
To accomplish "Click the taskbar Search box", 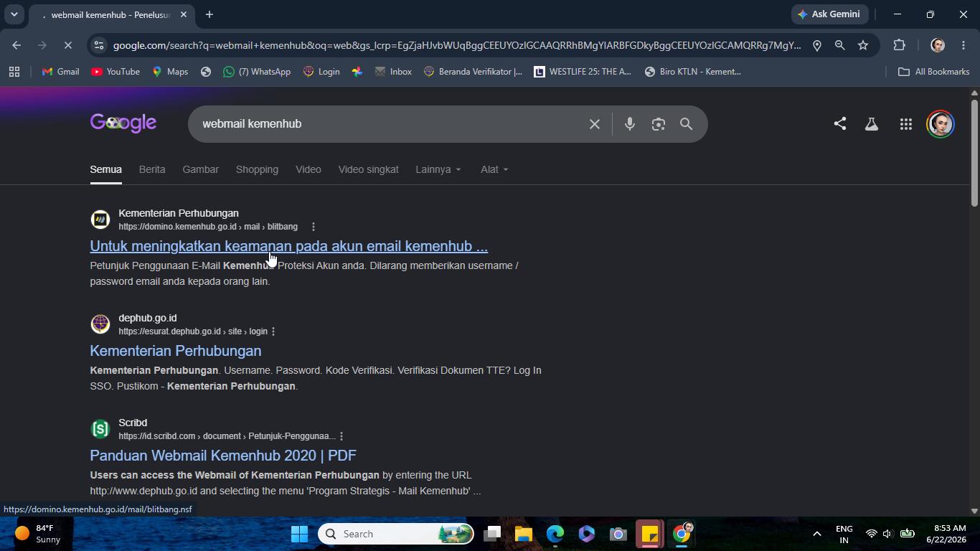I will (x=396, y=534).
